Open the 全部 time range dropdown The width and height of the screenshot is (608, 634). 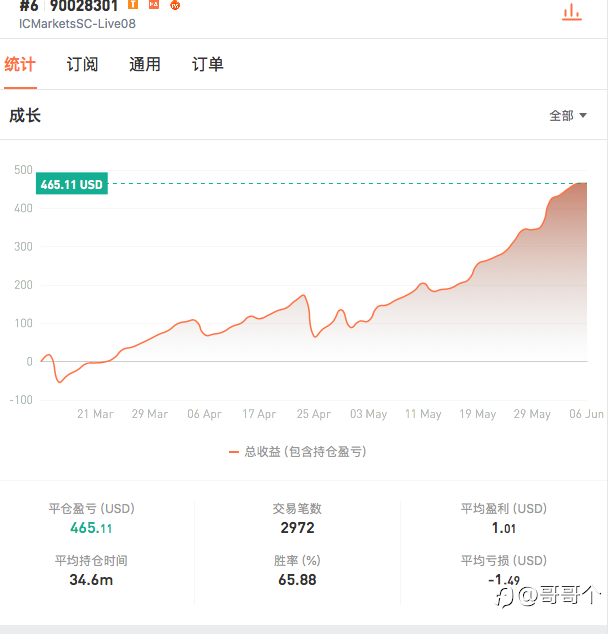[568, 116]
